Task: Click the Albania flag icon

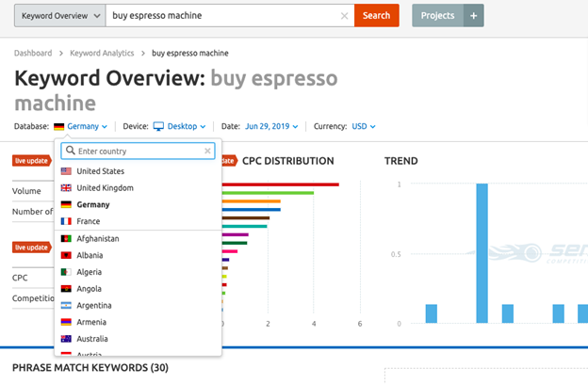Action: pos(66,255)
